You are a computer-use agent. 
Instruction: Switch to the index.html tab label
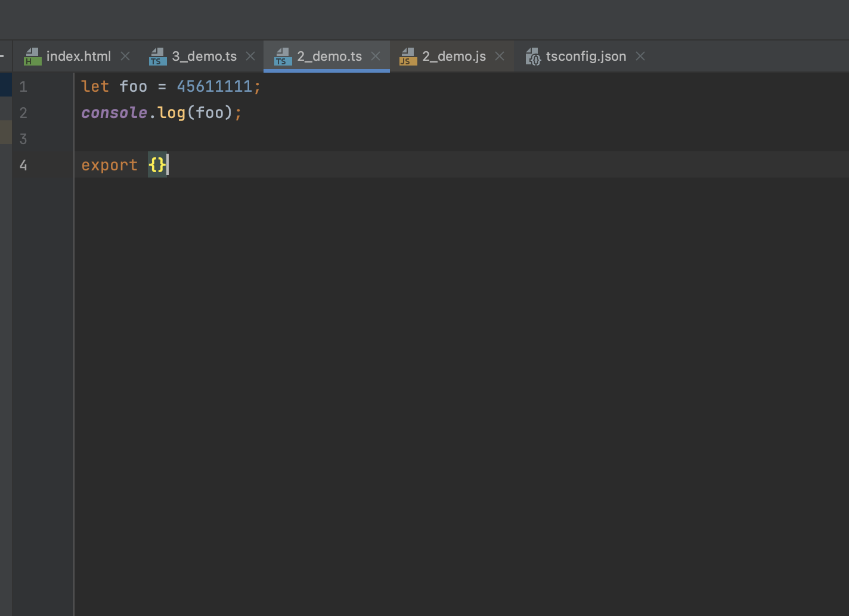click(79, 56)
